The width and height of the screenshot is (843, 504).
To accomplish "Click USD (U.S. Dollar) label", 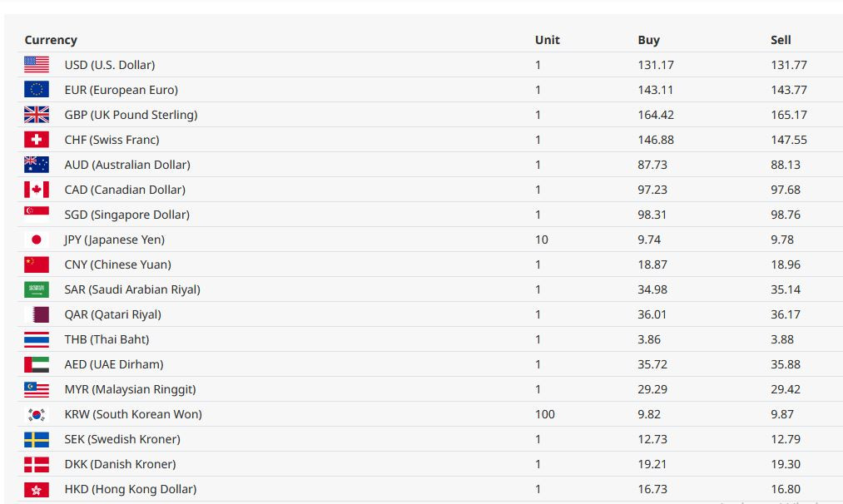I will (x=110, y=65).
